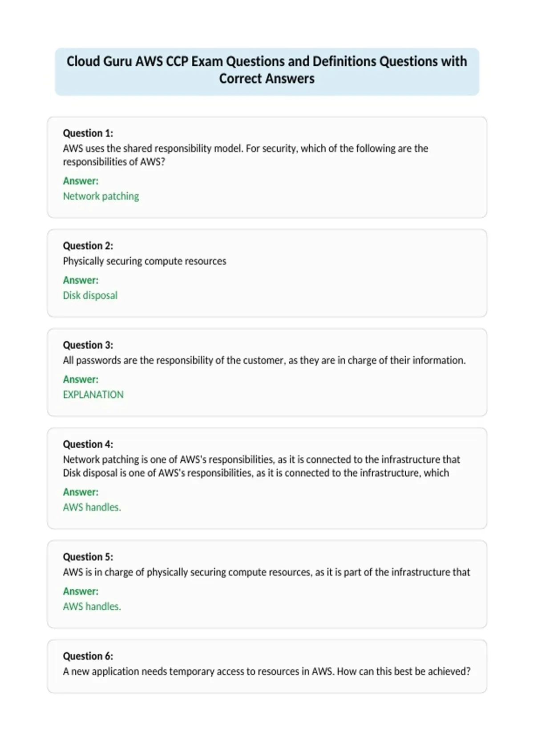Click the document title banner
The image size is (534, 756).
click(267, 71)
